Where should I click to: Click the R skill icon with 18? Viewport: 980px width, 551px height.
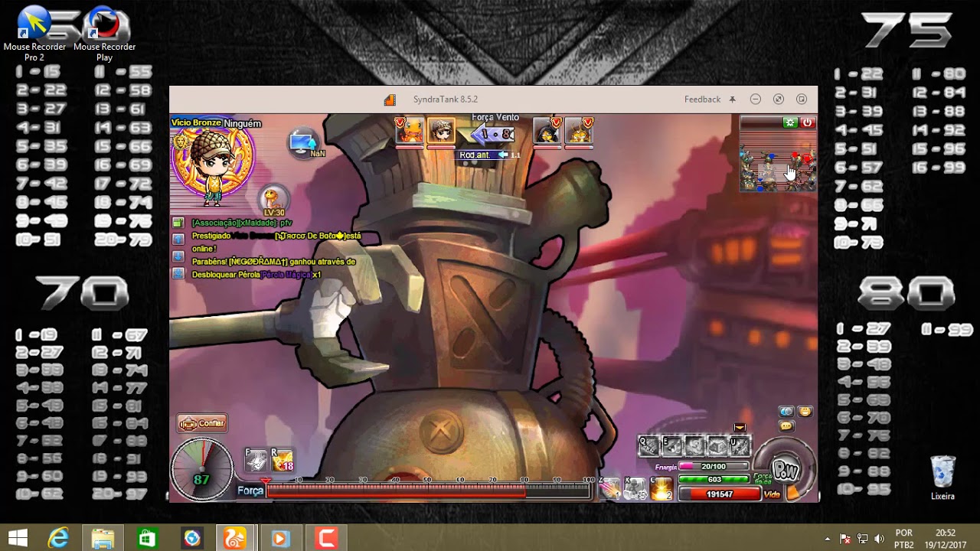pyautogui.click(x=282, y=460)
